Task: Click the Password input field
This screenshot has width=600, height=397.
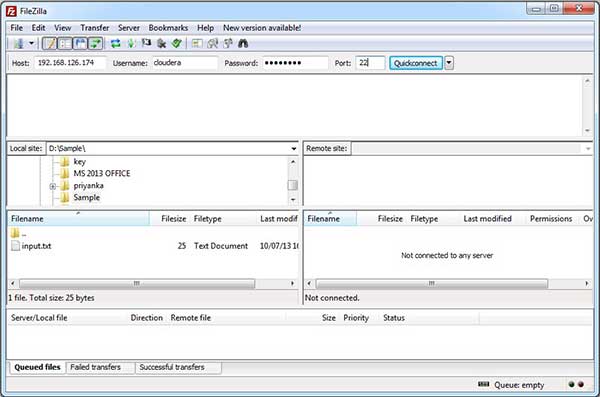Action: point(295,63)
